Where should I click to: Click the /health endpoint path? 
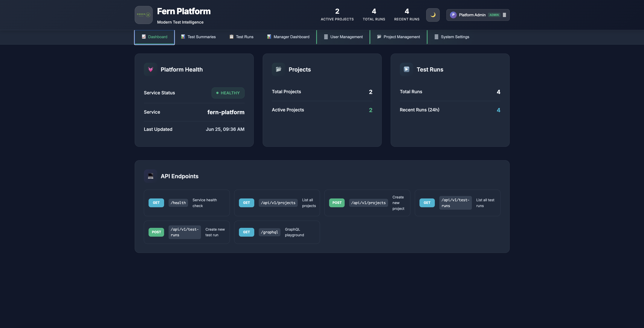tap(178, 203)
